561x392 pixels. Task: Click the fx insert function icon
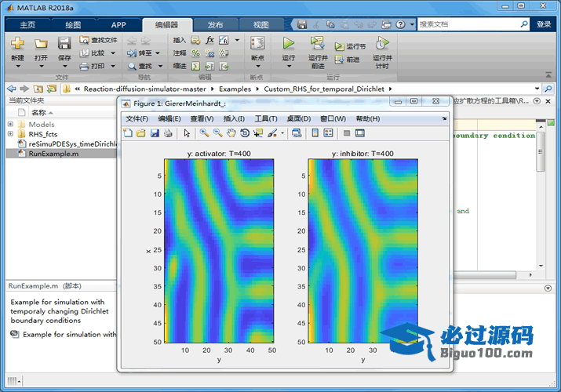coord(209,40)
